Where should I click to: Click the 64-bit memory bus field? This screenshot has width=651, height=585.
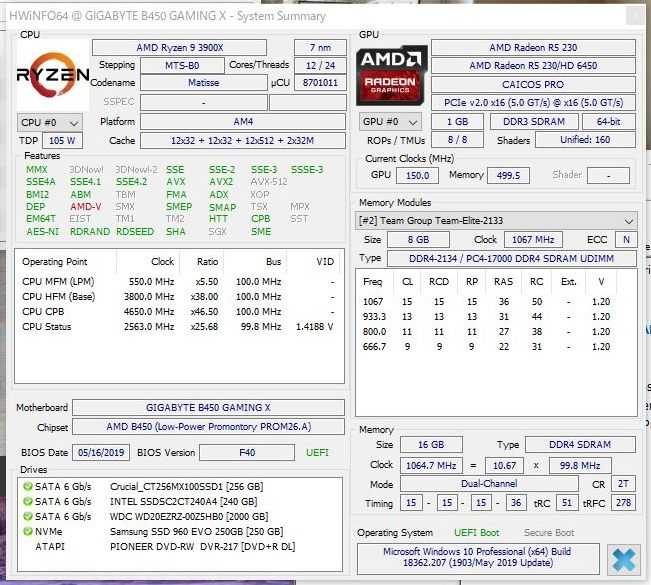[x=609, y=122]
